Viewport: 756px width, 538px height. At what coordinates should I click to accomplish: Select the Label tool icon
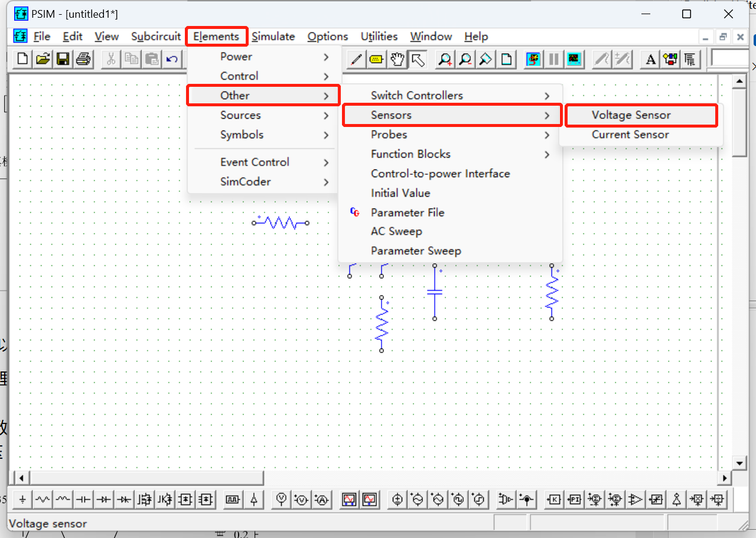[x=376, y=59]
